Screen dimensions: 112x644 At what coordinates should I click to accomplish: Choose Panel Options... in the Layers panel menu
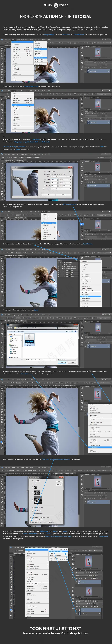click(x=100, y=447)
